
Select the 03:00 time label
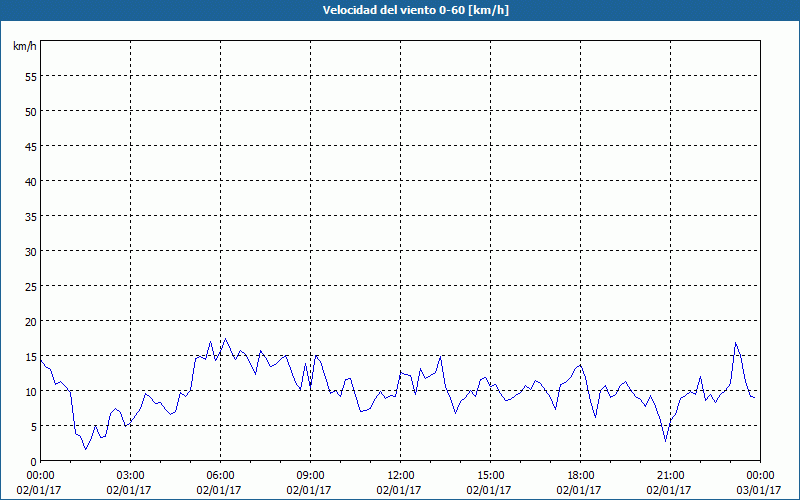[x=131, y=476]
